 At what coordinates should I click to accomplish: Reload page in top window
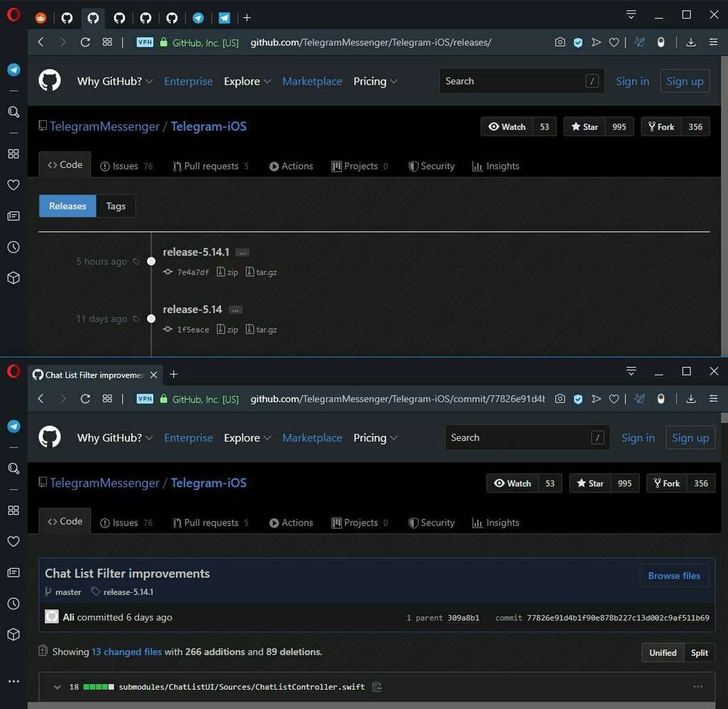click(x=85, y=42)
